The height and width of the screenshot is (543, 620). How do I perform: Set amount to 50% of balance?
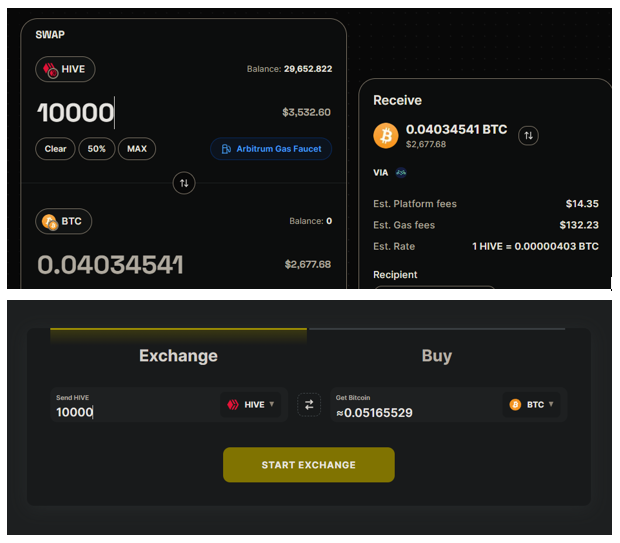pos(96,149)
